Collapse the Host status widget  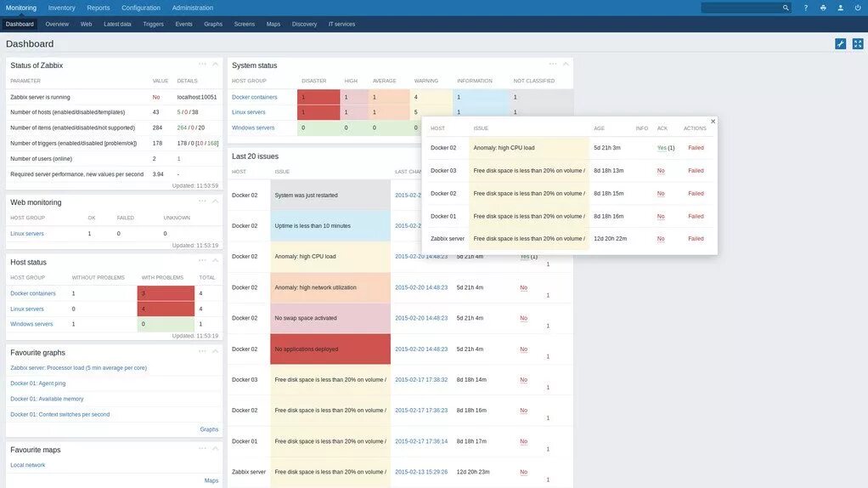pos(216,260)
